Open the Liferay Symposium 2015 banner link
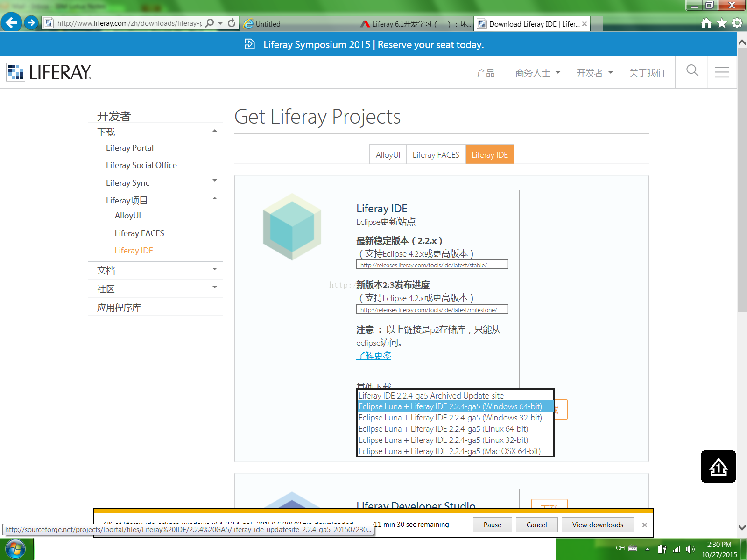The image size is (747, 560). point(373,44)
